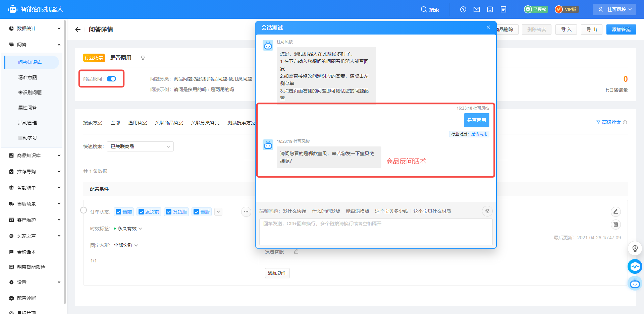Expand the 智能跟单 sidebar menu
This screenshot has width=644, height=314.
tap(35, 188)
